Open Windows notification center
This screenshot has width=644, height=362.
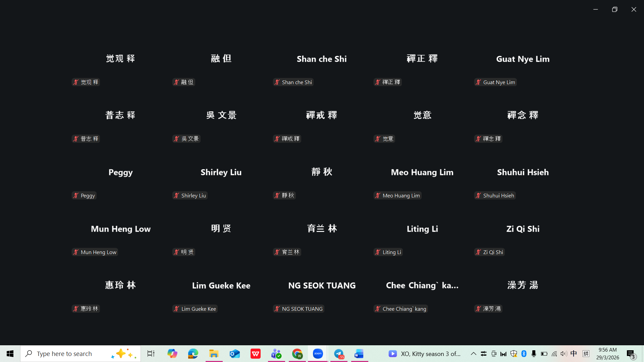click(631, 354)
